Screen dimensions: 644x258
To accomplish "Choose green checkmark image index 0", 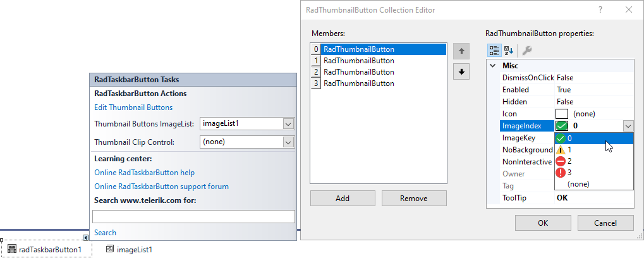I will (x=594, y=138).
